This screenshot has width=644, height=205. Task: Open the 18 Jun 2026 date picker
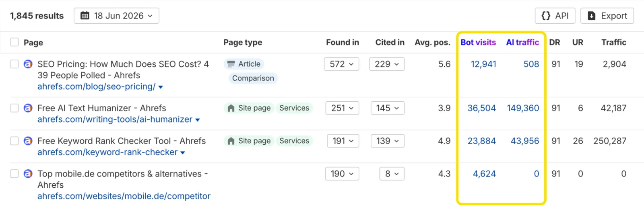pos(116,16)
